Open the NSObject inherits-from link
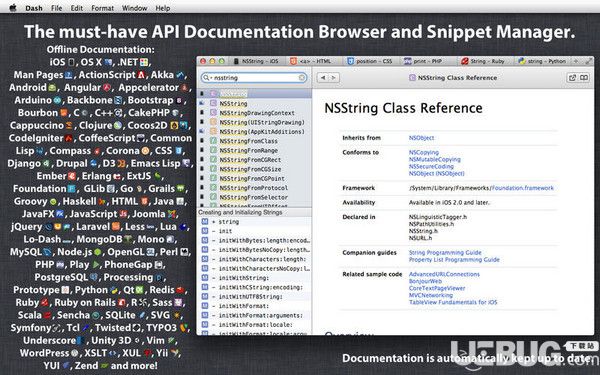 point(421,138)
